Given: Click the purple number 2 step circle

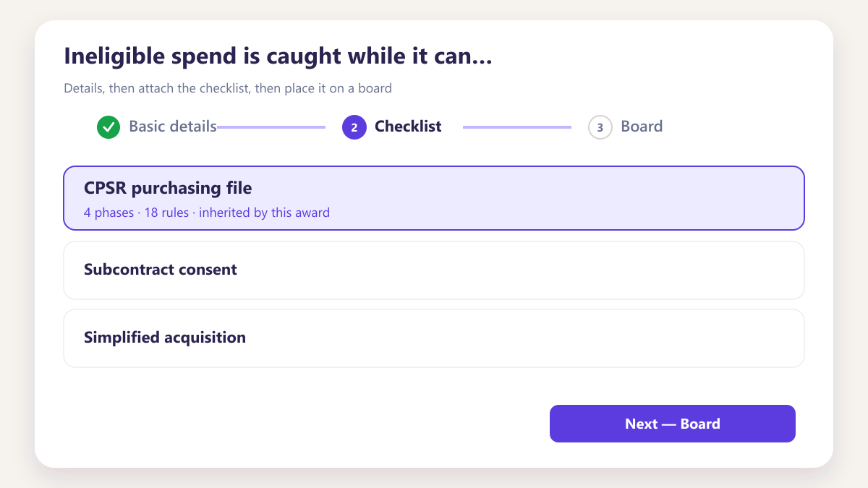Looking at the screenshot, I should (x=354, y=127).
